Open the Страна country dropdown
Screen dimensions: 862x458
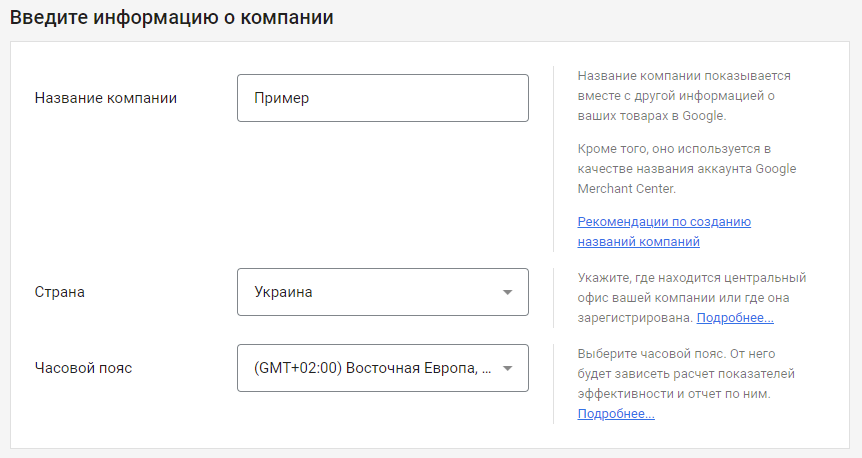click(382, 292)
